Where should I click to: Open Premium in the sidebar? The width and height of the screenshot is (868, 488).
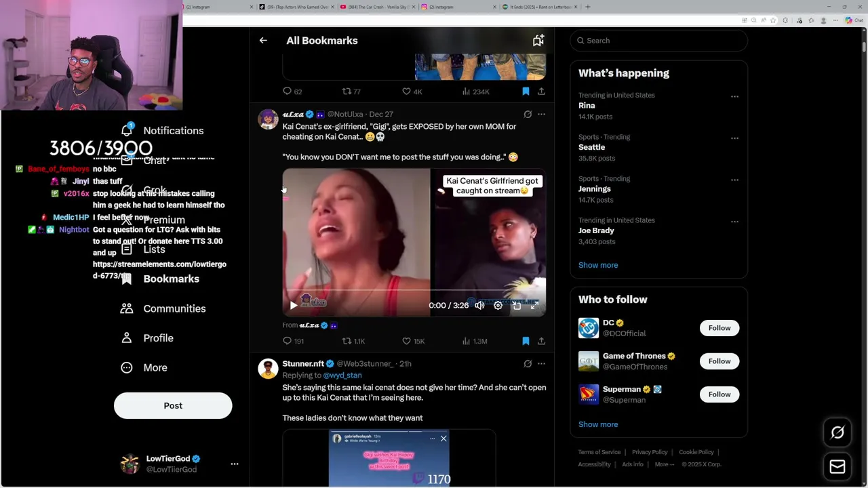153,220
